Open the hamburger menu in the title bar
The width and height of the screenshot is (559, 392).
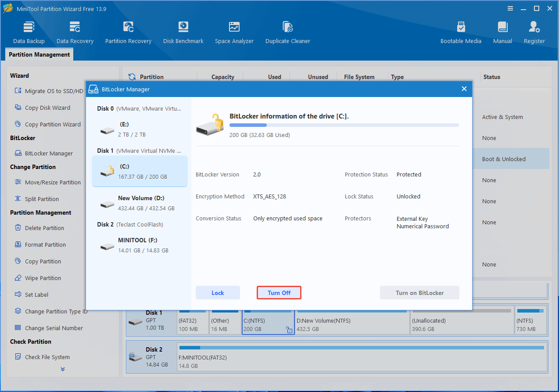tap(510, 8)
